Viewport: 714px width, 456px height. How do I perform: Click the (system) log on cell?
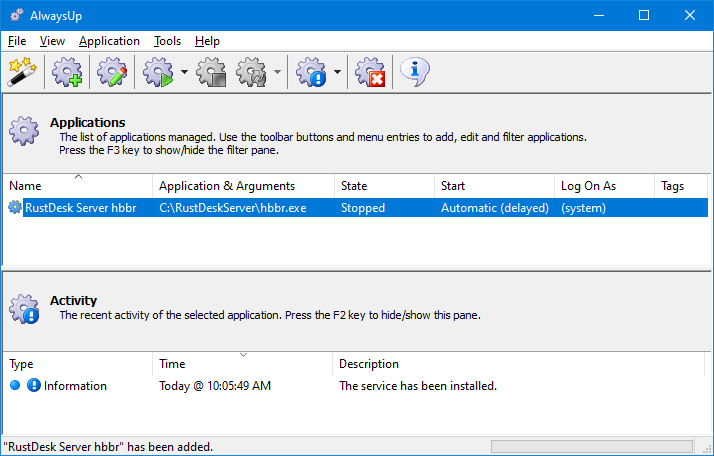pos(583,208)
